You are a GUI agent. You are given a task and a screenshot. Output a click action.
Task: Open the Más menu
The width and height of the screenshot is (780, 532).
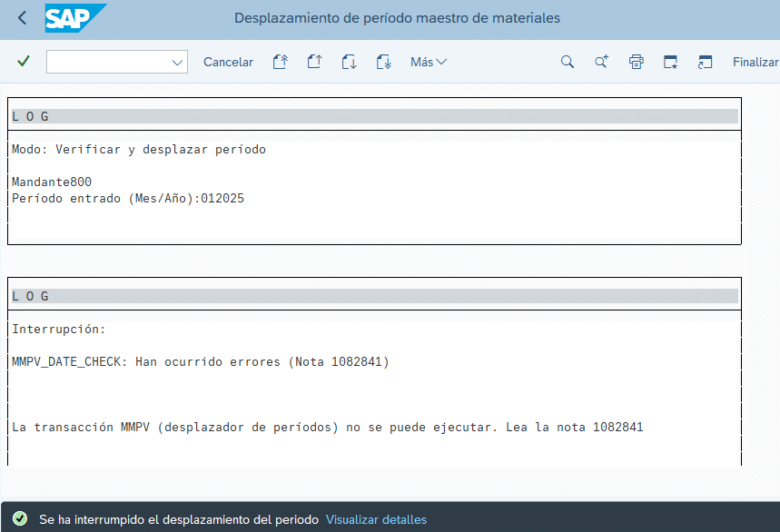(429, 62)
